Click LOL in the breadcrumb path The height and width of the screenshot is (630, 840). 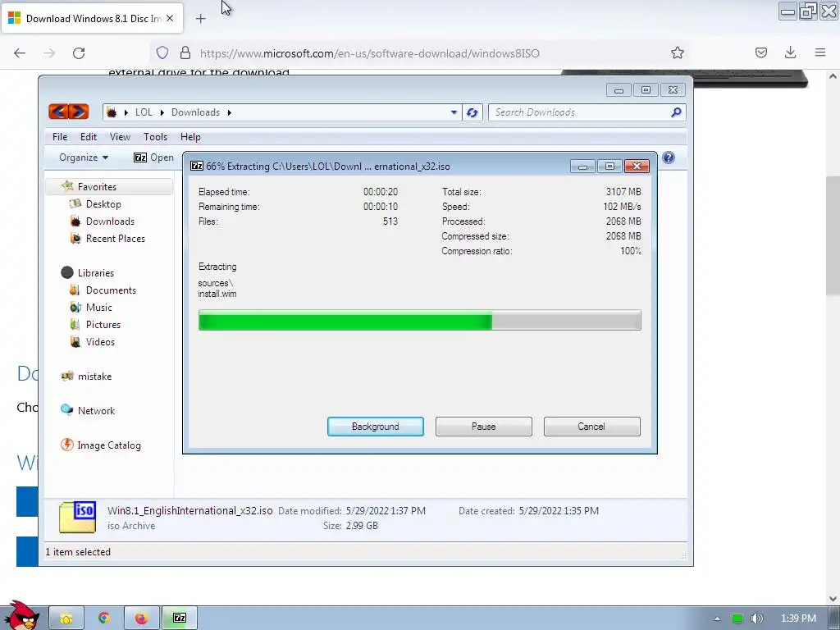pos(144,112)
